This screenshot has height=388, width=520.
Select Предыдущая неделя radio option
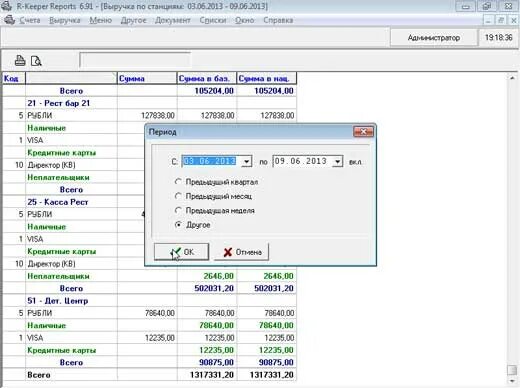178,210
